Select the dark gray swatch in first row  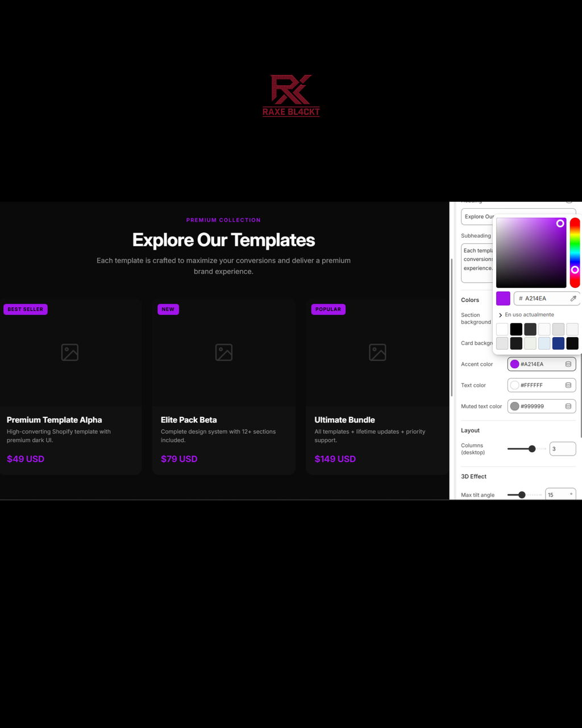(x=530, y=329)
